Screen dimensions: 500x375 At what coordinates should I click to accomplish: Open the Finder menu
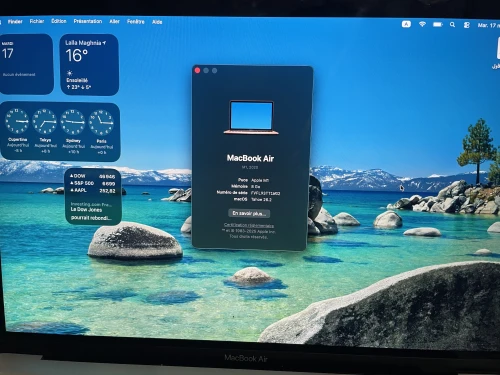point(15,22)
